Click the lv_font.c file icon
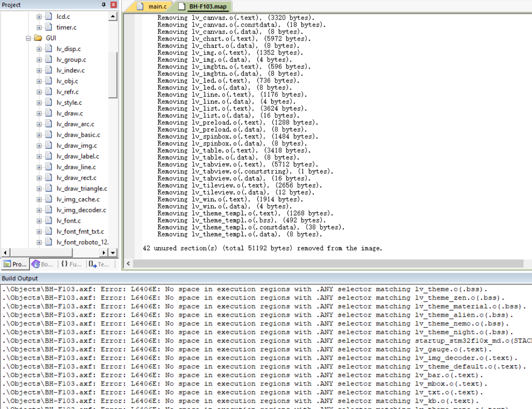532x409 pixels. (x=49, y=220)
